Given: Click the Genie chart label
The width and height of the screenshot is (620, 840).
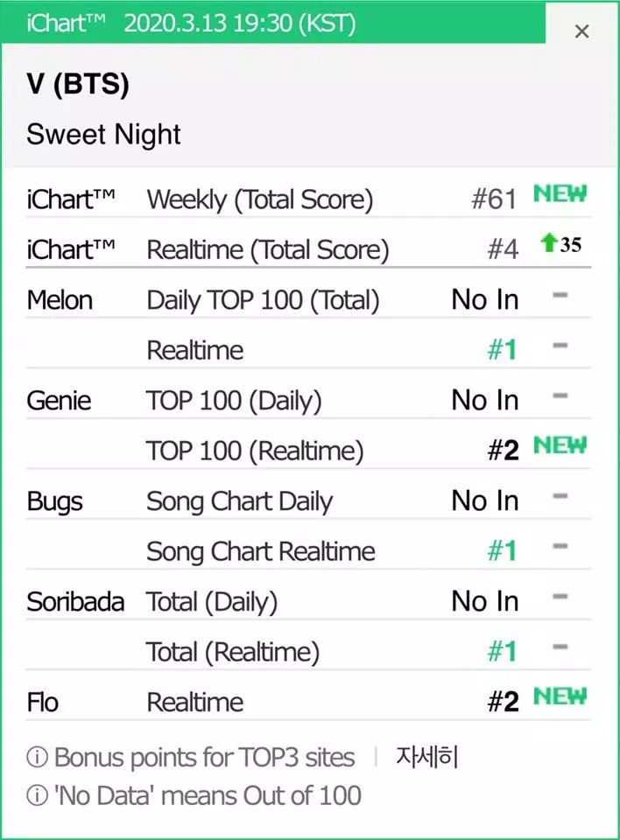Looking at the screenshot, I should [55, 400].
